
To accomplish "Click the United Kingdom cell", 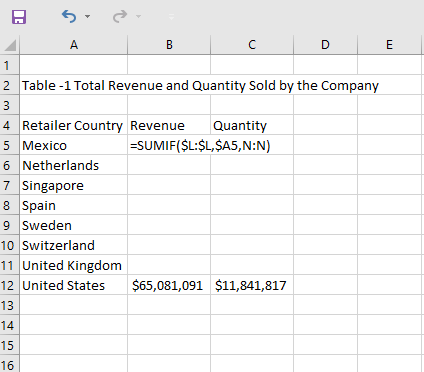I will pyautogui.click(x=74, y=265).
